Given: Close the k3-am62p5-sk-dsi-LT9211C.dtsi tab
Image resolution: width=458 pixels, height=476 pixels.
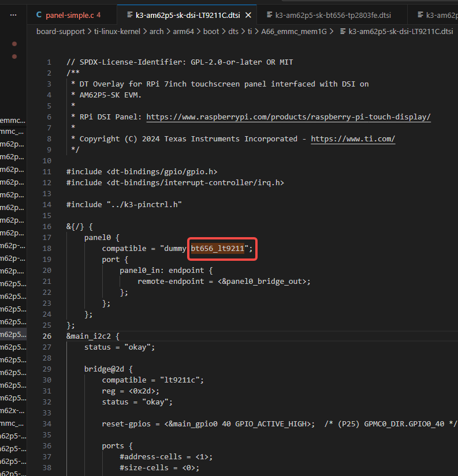Looking at the screenshot, I should (x=248, y=15).
